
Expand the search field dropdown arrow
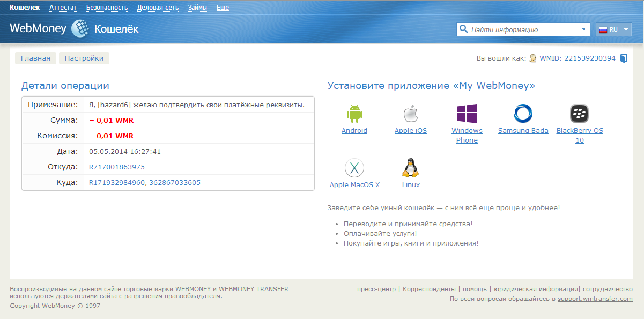[x=584, y=29]
